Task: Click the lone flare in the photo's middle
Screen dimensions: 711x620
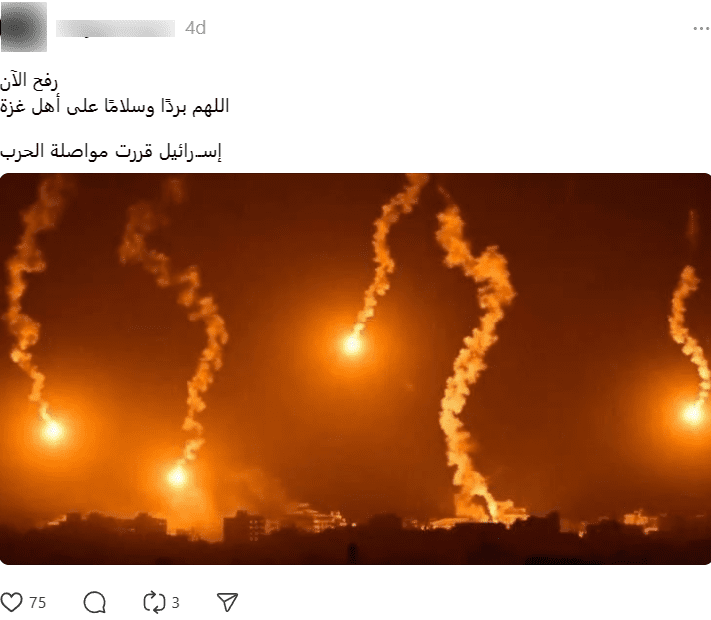Action: (x=352, y=345)
